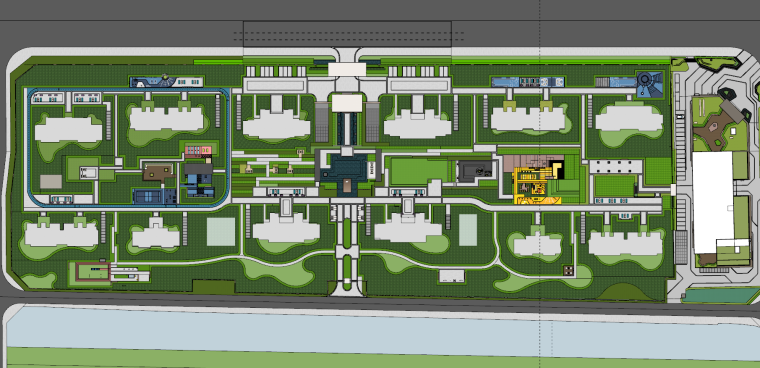760x368 pixels.
Task: Click the small brown square planters
Action: click(569, 269)
